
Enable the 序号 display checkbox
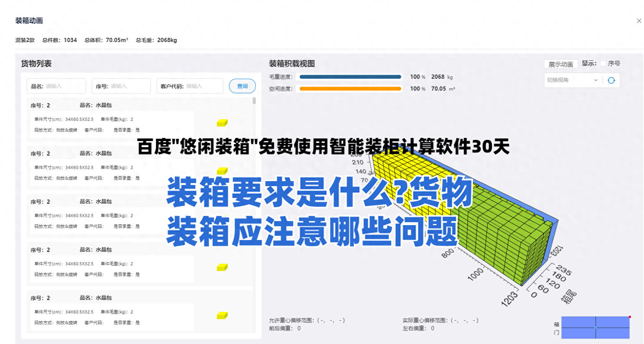click(603, 63)
